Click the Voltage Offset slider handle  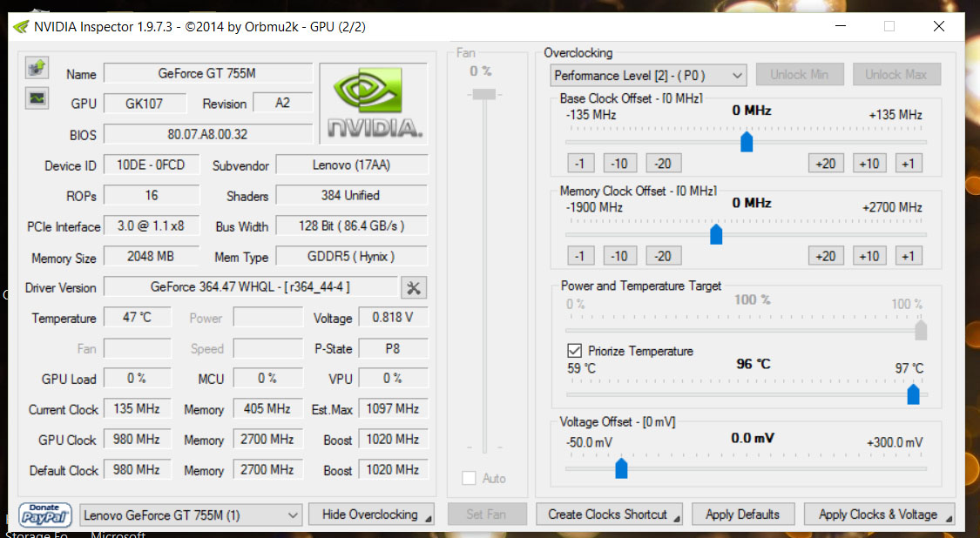pos(621,468)
